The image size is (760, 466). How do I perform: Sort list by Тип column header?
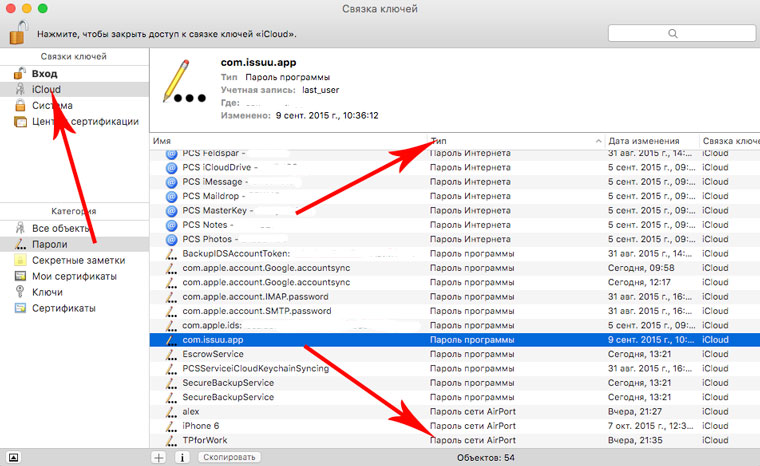(438, 141)
